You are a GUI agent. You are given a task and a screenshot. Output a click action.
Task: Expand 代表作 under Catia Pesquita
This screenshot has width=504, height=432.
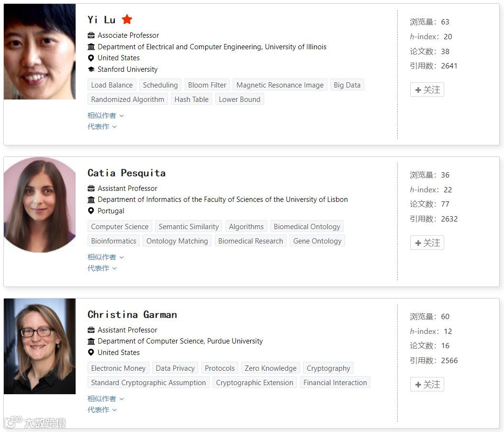point(102,268)
